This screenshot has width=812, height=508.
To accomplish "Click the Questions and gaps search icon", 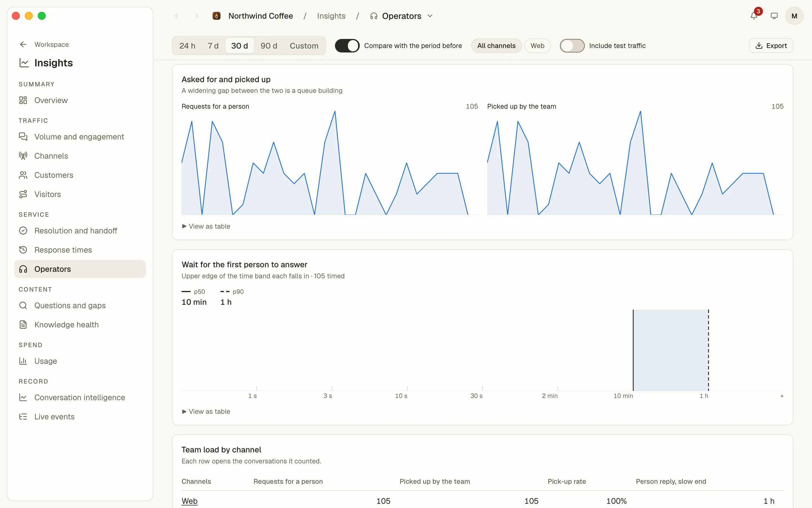I will [x=23, y=305].
